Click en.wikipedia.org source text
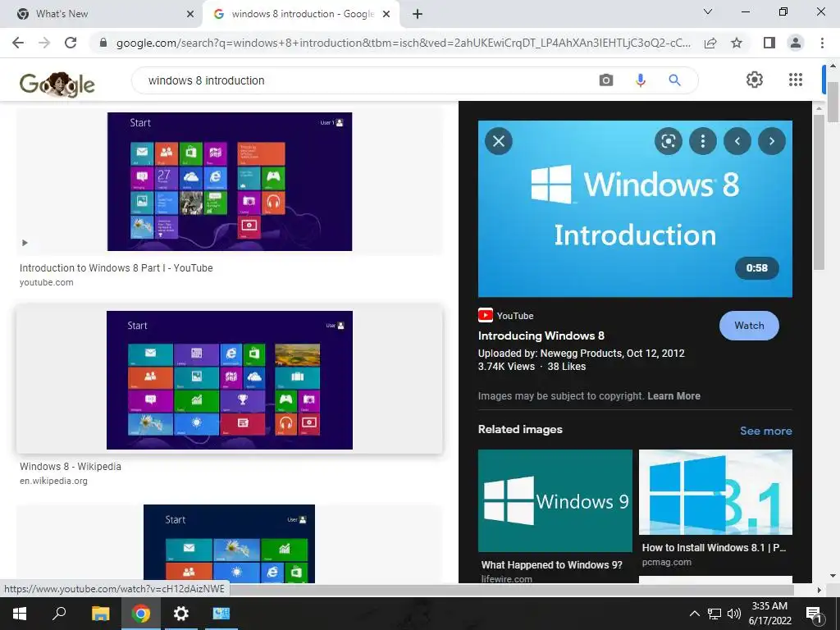Image resolution: width=840 pixels, height=630 pixels. [53, 481]
